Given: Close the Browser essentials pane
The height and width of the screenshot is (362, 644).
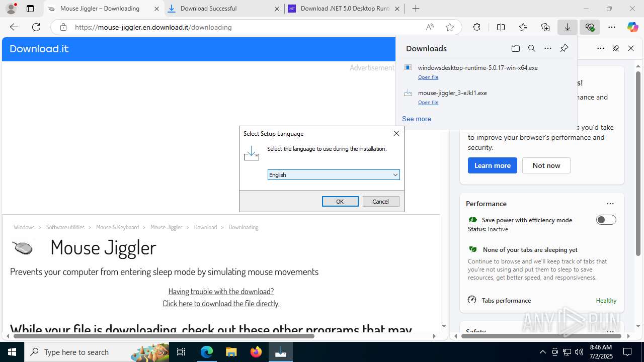Looking at the screenshot, I should [x=631, y=48].
